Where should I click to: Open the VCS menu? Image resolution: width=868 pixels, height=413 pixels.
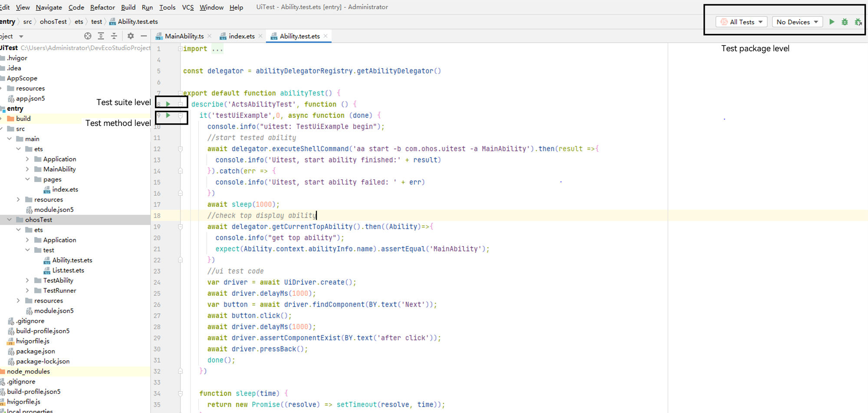(x=187, y=7)
